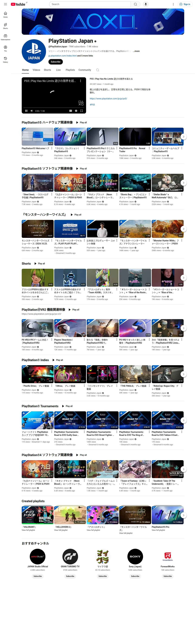Image resolution: width=195 pixels, height=644 pixels.
Task: Click the search magnifier button
Action: coord(135,4)
